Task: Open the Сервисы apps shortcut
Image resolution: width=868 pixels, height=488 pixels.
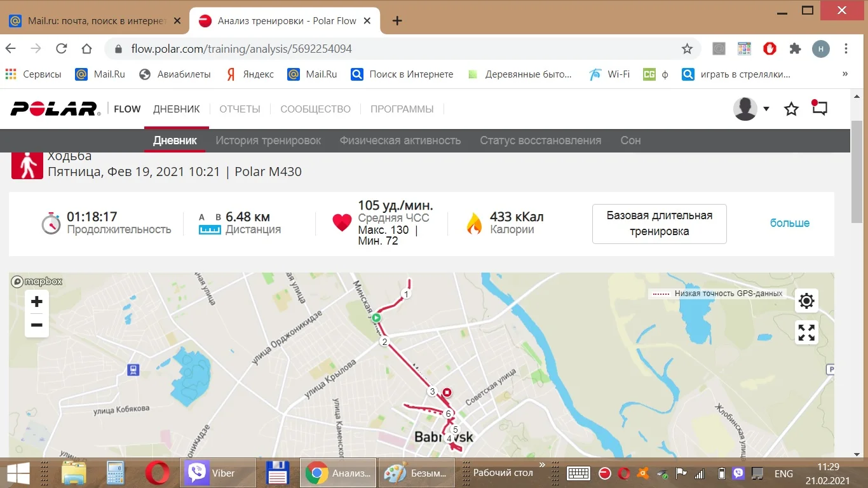Action: point(33,74)
